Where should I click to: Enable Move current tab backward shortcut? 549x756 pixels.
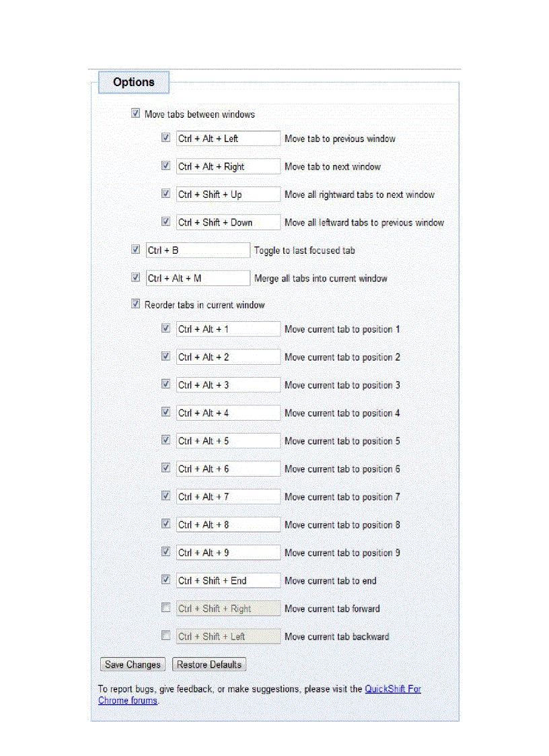pyautogui.click(x=166, y=635)
